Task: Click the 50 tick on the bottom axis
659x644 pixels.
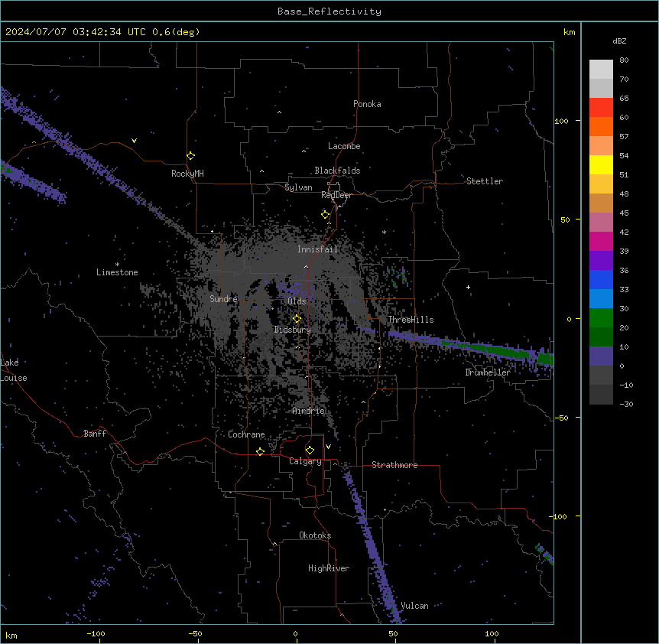Action: pos(393,633)
